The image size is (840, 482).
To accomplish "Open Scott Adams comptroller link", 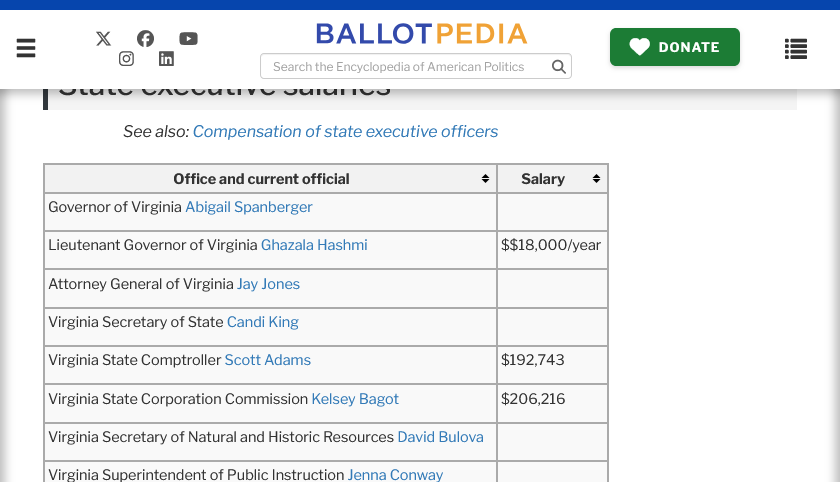I will [x=267, y=360].
